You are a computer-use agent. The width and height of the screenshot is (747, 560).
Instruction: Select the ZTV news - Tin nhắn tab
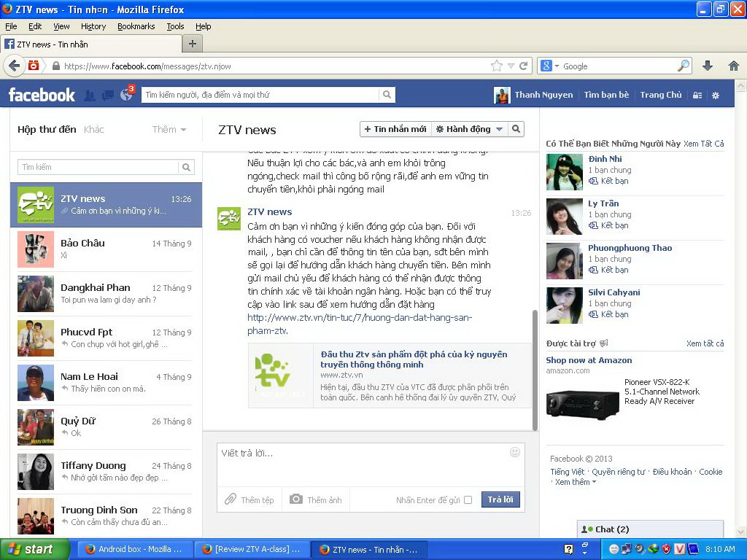(91, 44)
